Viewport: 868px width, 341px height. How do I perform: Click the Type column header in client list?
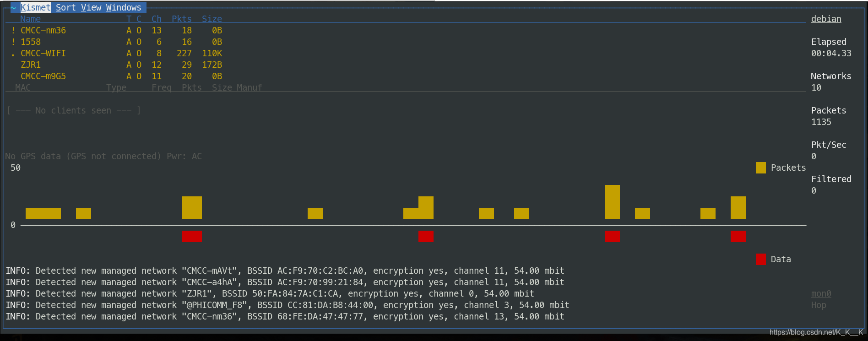click(116, 87)
